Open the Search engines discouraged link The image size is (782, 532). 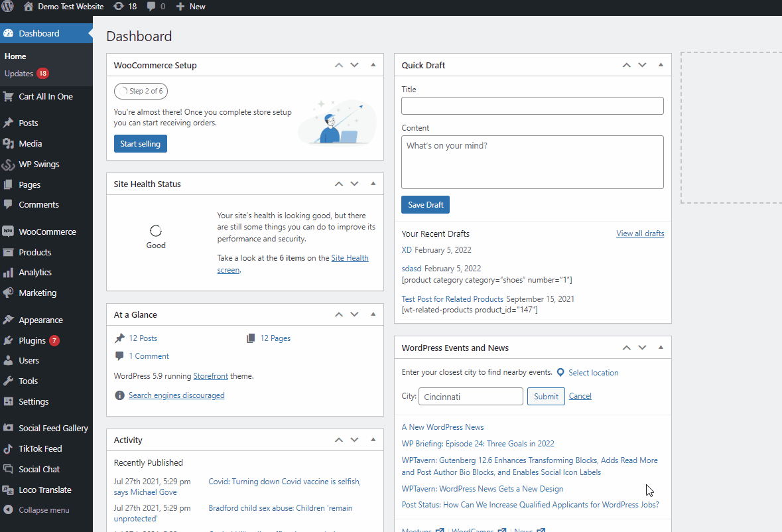(x=176, y=395)
